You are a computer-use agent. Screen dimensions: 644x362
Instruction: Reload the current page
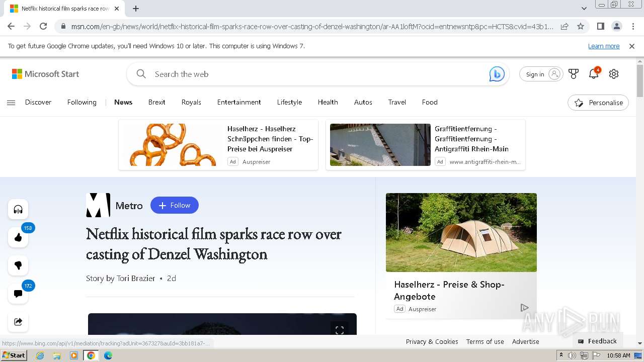coord(43,26)
